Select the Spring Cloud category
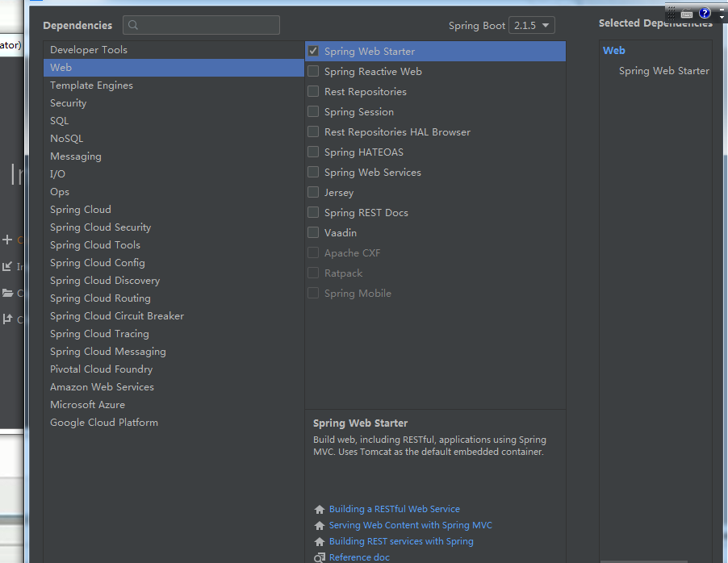Screen dimensions: 728x563 point(174,210)
